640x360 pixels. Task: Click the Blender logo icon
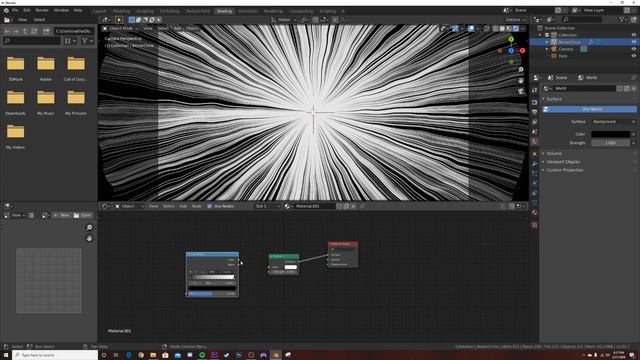(6, 10)
